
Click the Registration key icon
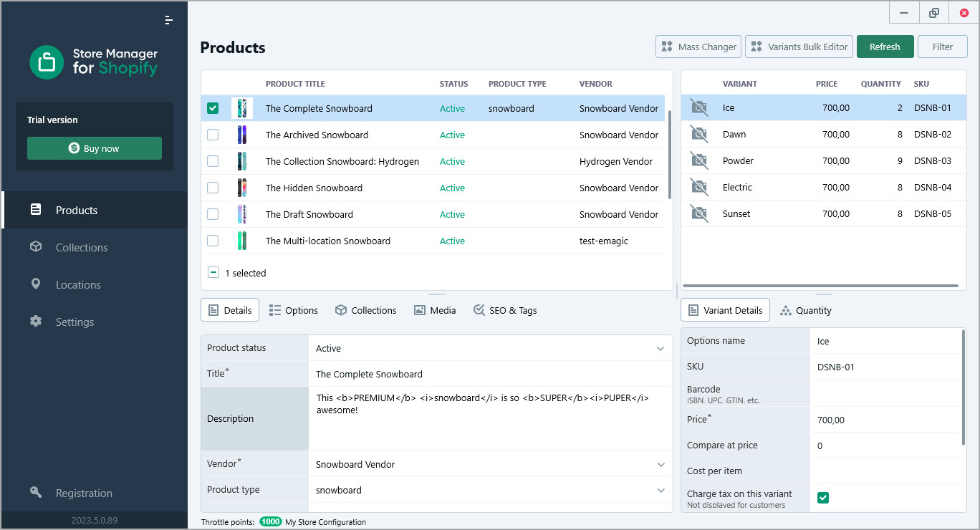[x=36, y=493]
